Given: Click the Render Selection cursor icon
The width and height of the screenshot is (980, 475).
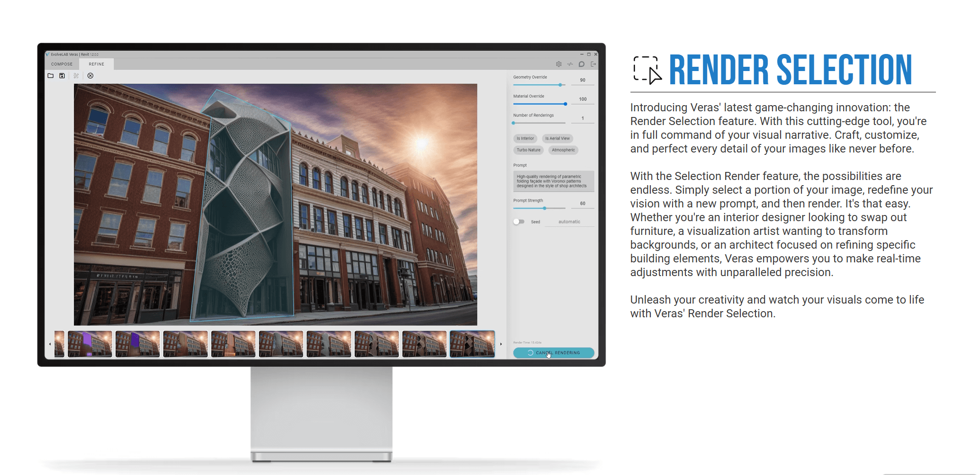Looking at the screenshot, I should pos(647,70).
